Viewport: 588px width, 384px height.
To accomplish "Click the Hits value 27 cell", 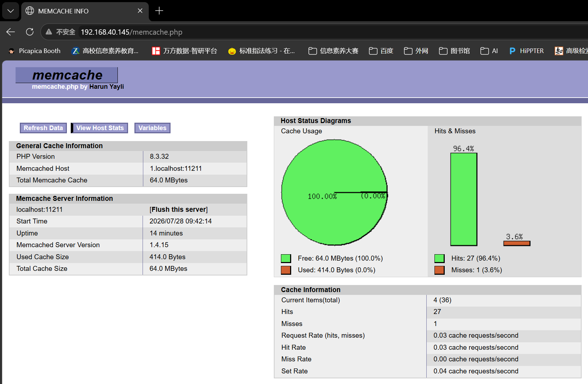I will point(504,312).
